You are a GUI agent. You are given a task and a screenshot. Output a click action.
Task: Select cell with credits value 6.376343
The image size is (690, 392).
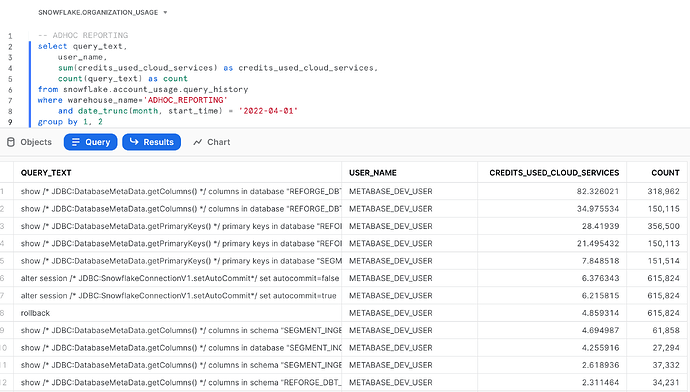552,278
